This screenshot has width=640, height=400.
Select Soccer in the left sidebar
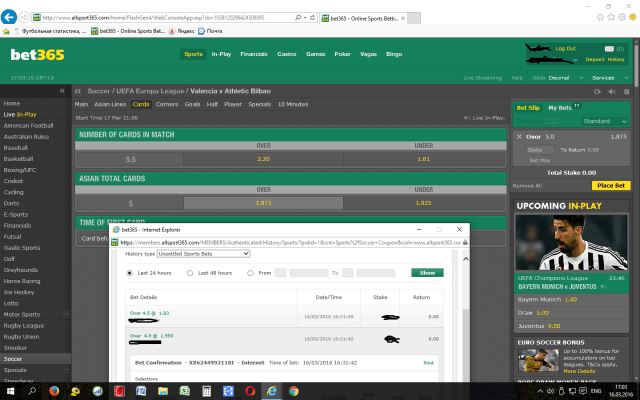pyautogui.click(x=36, y=359)
